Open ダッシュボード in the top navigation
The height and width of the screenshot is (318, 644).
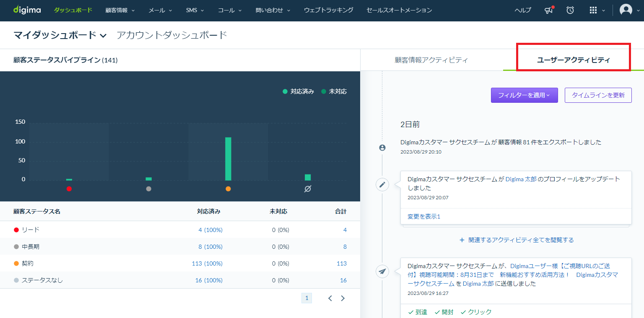click(73, 10)
